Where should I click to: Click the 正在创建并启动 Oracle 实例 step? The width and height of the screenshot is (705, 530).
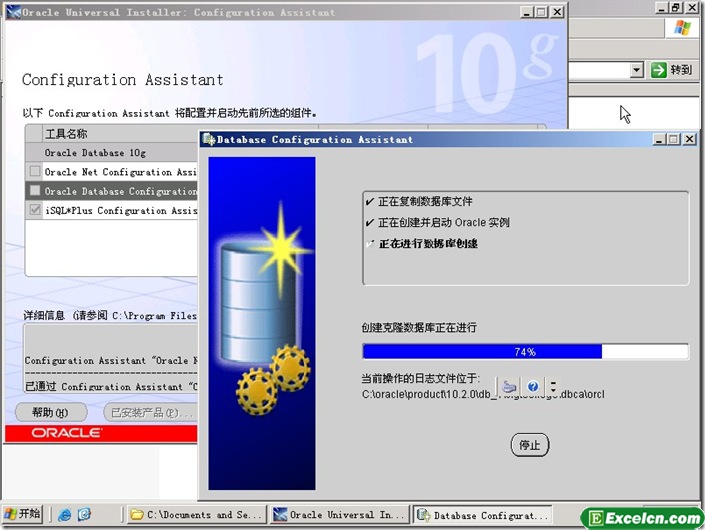(443, 222)
